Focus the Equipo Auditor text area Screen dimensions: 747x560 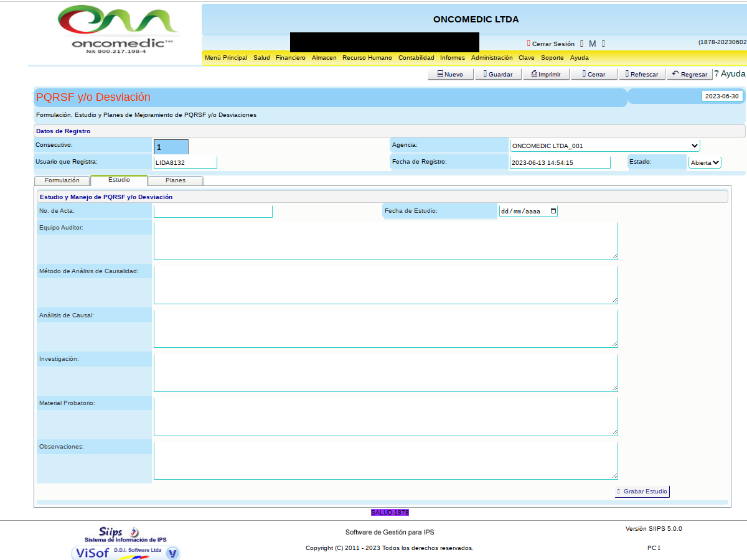click(x=385, y=241)
